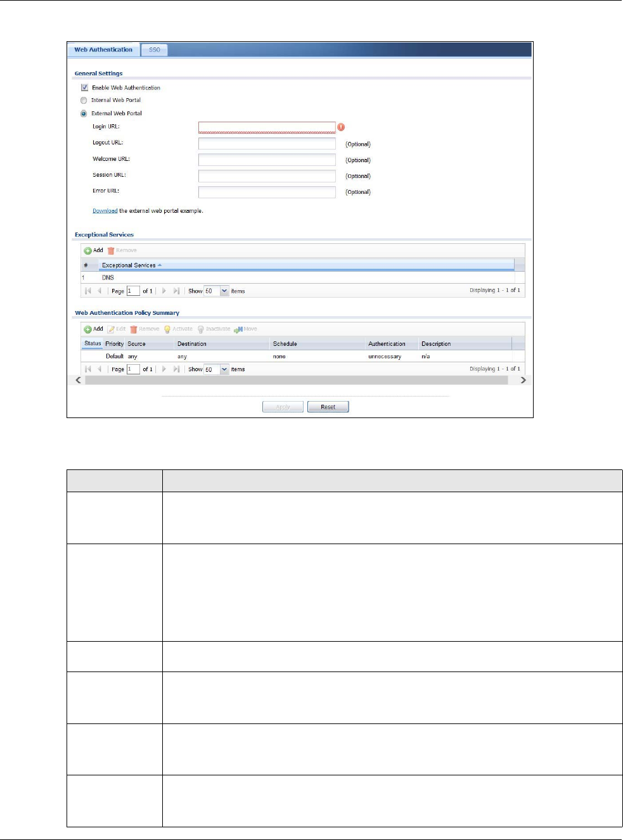This screenshot has height=840, width=623.
Task: Click the Source column header
Action: pos(150,344)
